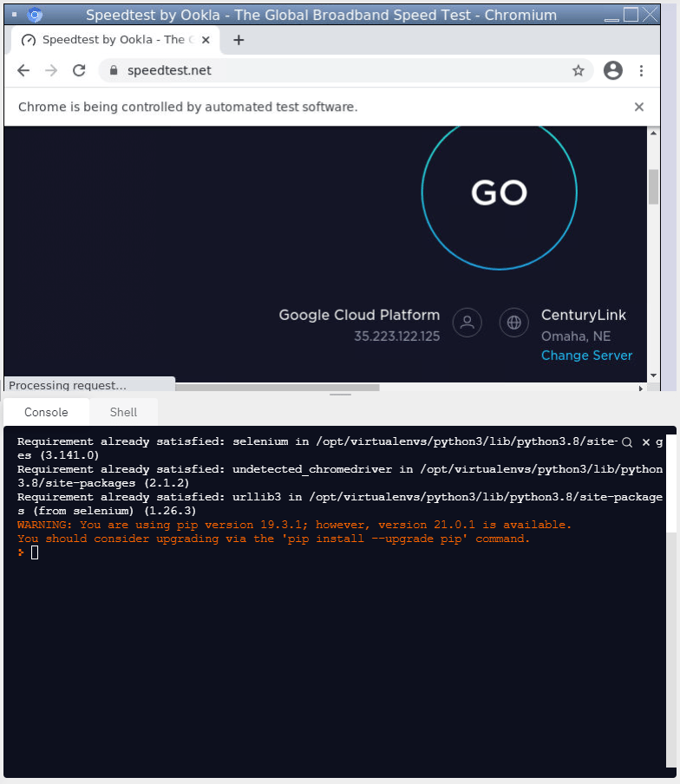The width and height of the screenshot is (680, 784).
Task: Select the Speedtest by Ookla tab
Action: [115, 40]
